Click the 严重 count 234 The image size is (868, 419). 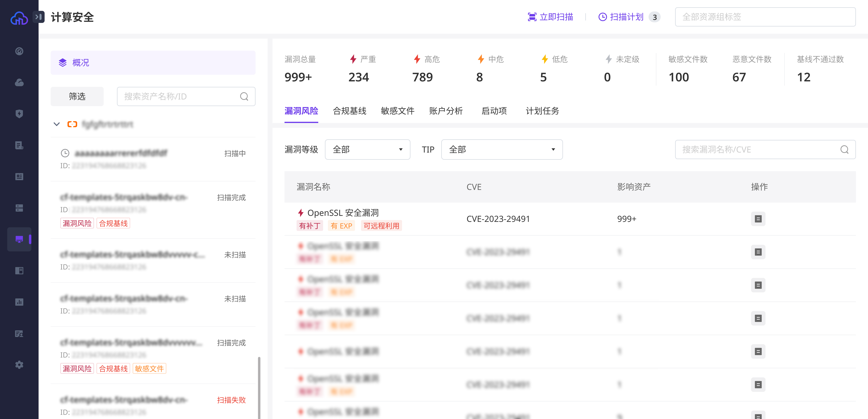pyautogui.click(x=359, y=77)
